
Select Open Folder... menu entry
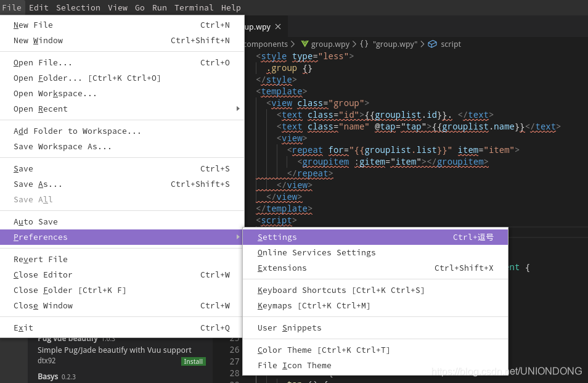(122, 78)
